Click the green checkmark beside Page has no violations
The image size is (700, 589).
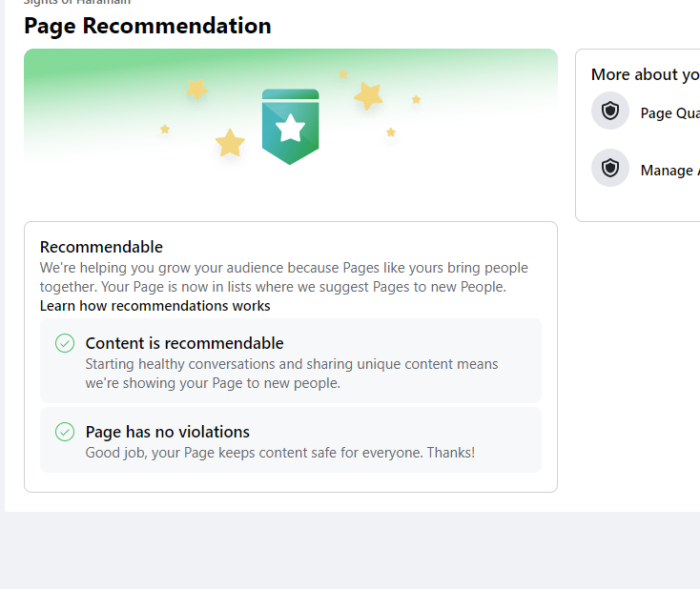click(65, 432)
